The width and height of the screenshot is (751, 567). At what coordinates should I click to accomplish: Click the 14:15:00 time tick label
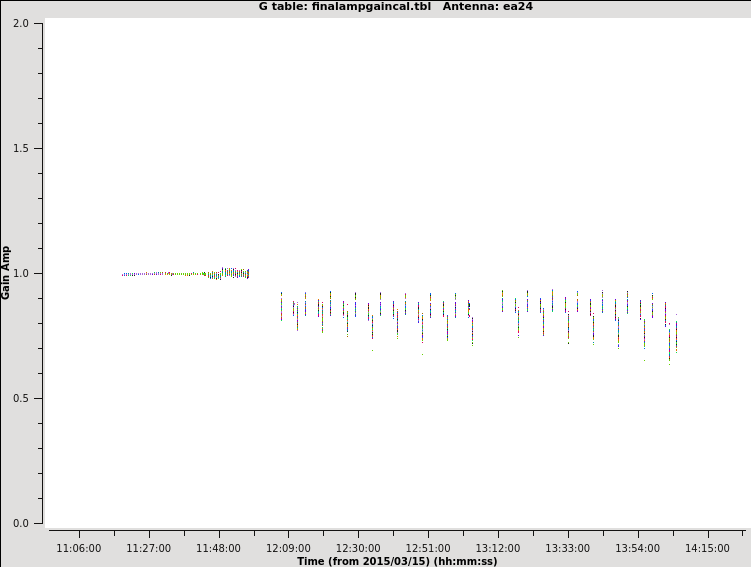(708, 548)
